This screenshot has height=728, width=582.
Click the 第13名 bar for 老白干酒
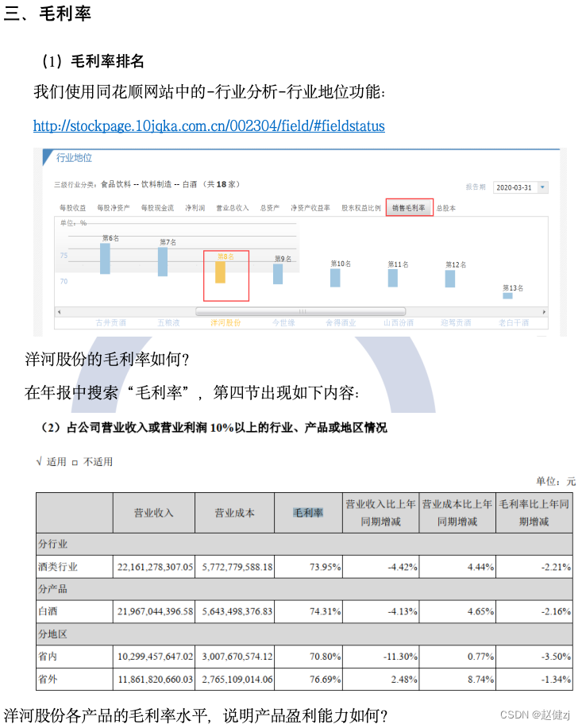click(507, 296)
